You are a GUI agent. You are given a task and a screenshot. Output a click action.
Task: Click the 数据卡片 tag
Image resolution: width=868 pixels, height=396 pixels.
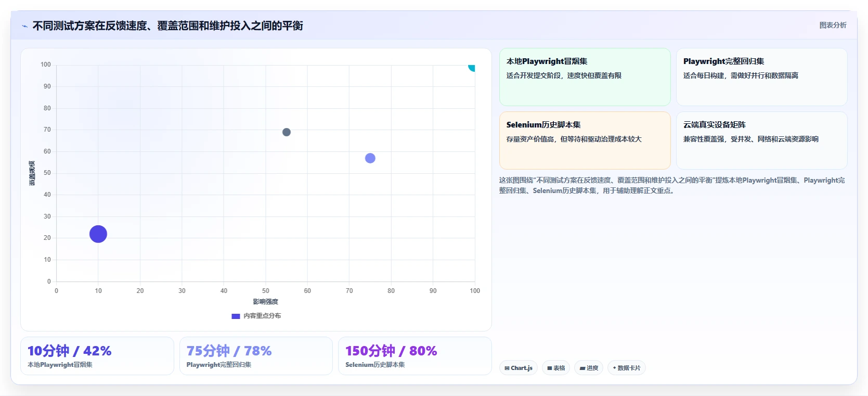click(626, 368)
